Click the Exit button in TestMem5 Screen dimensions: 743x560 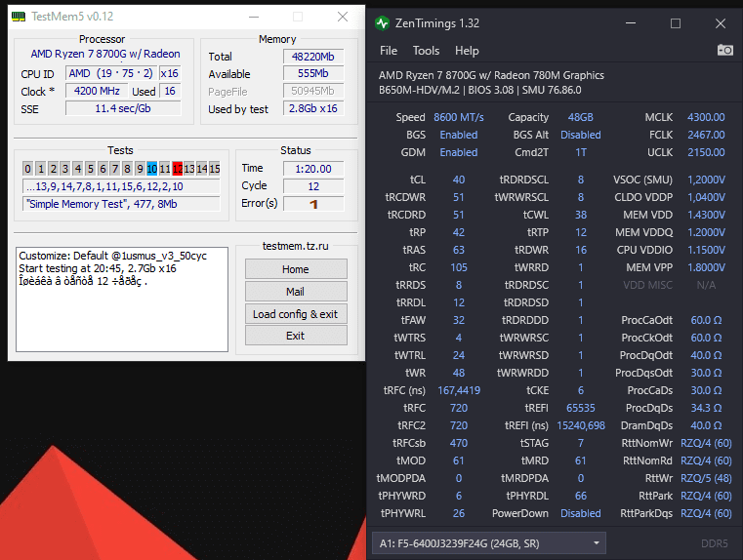click(x=296, y=336)
